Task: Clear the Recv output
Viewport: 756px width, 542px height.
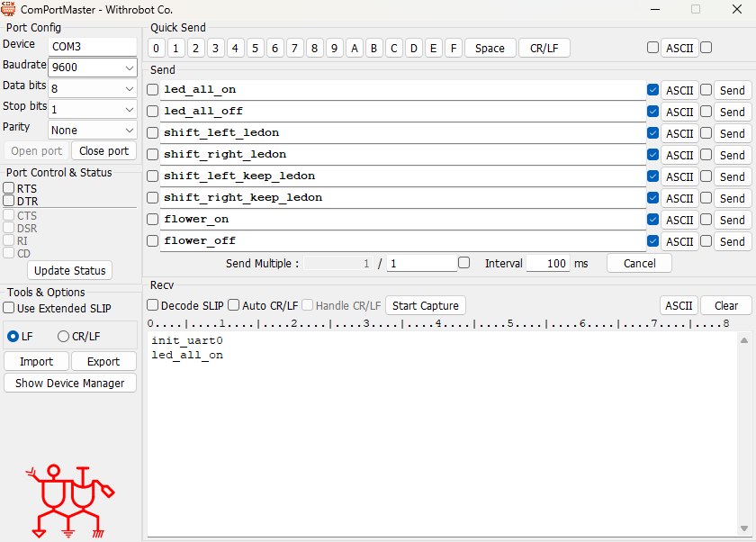Action: pos(726,306)
